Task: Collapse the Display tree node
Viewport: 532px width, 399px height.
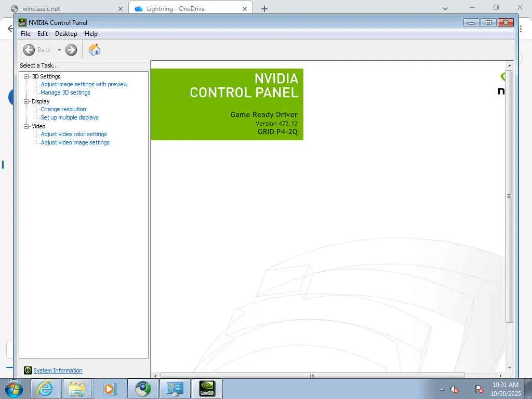Action: [x=26, y=101]
